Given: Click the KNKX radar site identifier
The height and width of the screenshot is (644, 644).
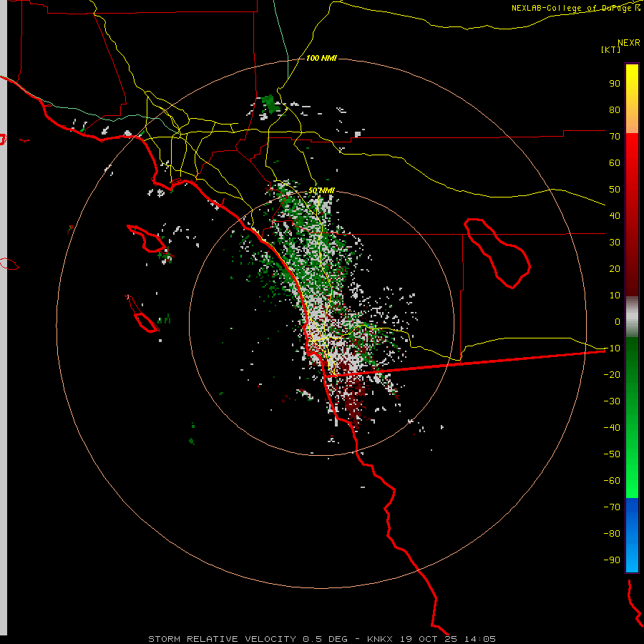Looking at the screenshot, I should [380, 639].
